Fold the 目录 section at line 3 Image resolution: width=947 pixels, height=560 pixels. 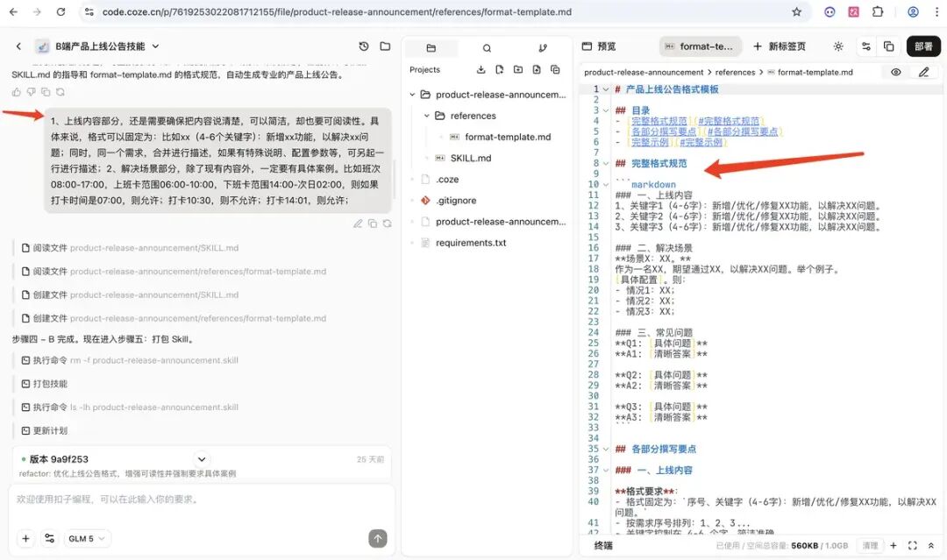pos(606,110)
